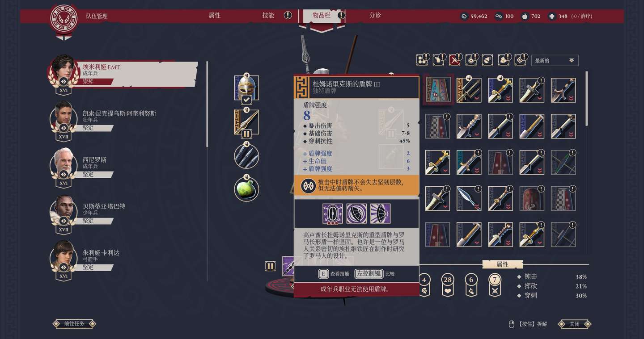Click the 关闭 button

[x=575, y=324]
